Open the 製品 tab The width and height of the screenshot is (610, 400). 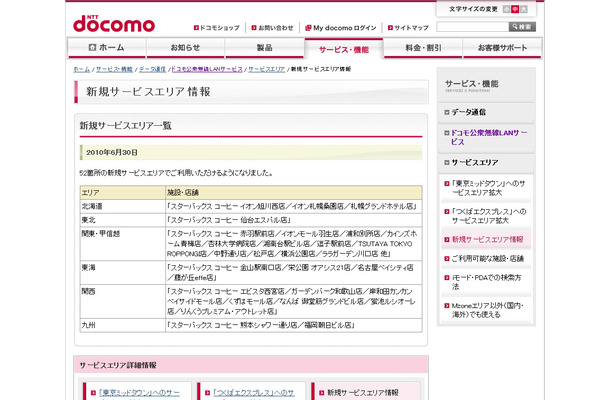[265, 48]
